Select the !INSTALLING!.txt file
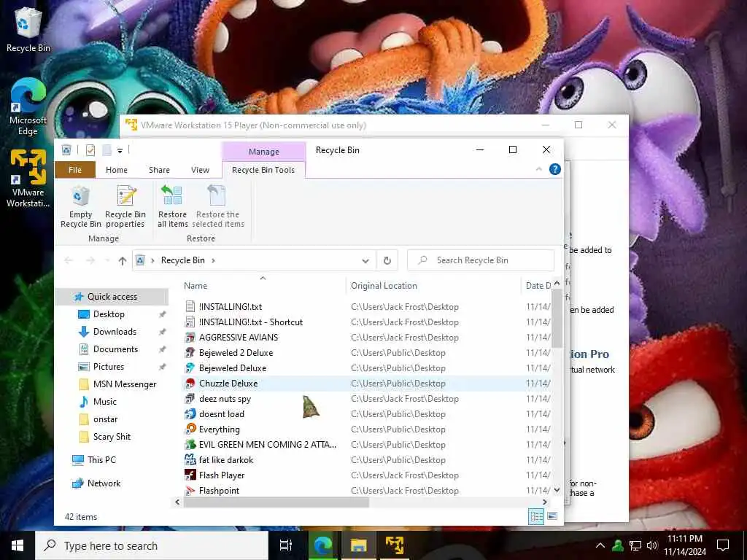The height and width of the screenshot is (560, 747). [231, 307]
